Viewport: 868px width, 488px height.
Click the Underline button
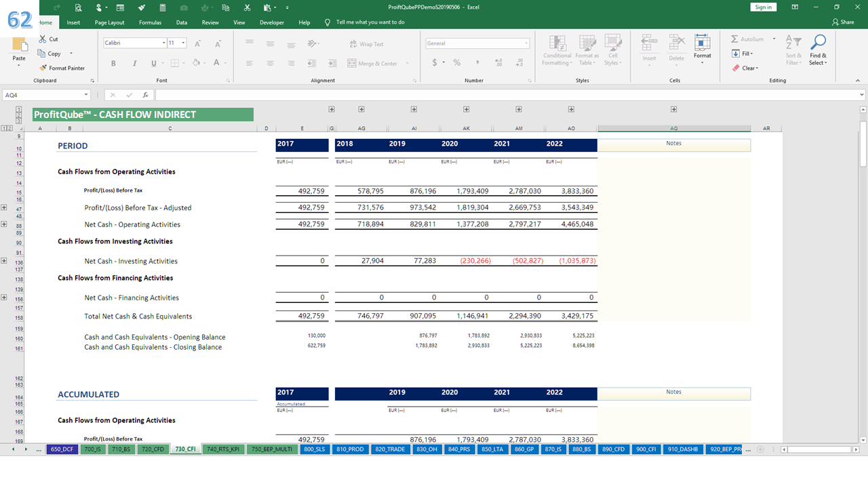click(x=153, y=63)
